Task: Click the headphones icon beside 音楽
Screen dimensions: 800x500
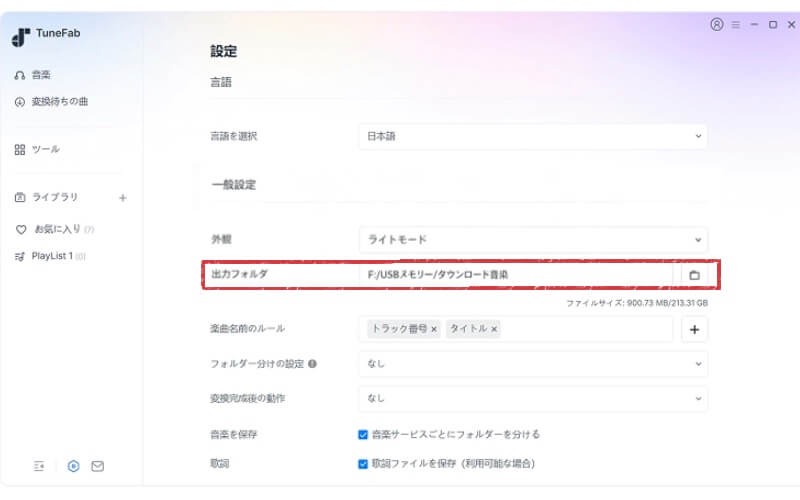Action: click(20, 76)
